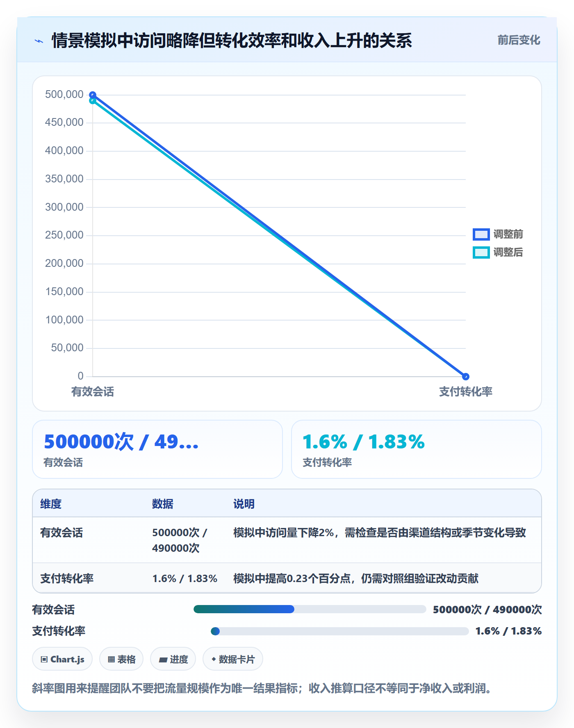This screenshot has height=728, width=574.
Task: Click the diamond icon in 数据卡片 chip
Action: tap(214, 659)
